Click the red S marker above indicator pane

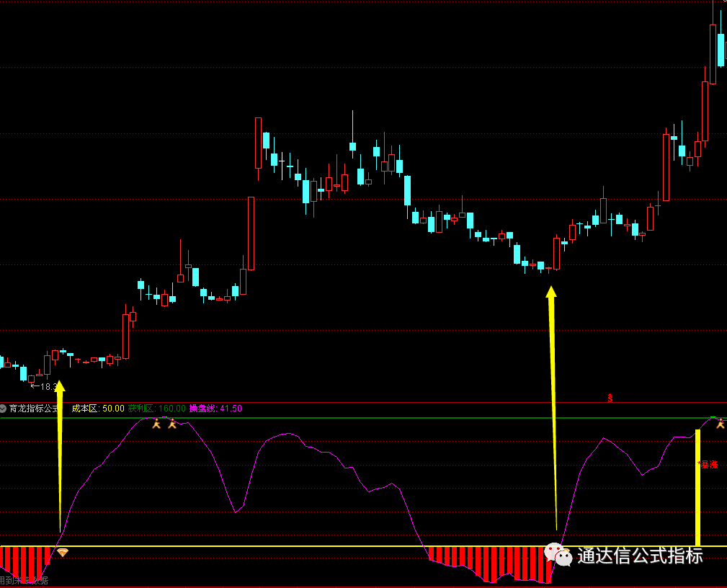(610, 398)
